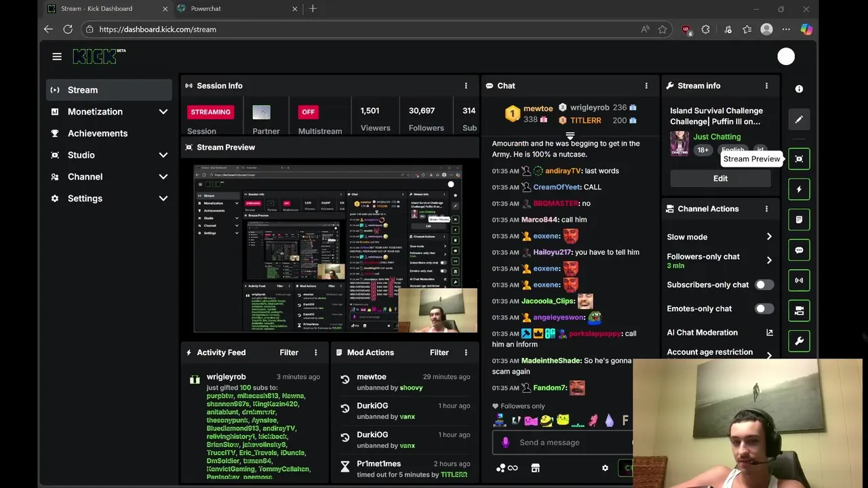Open Channel Actions three-dot menu

coord(767,209)
